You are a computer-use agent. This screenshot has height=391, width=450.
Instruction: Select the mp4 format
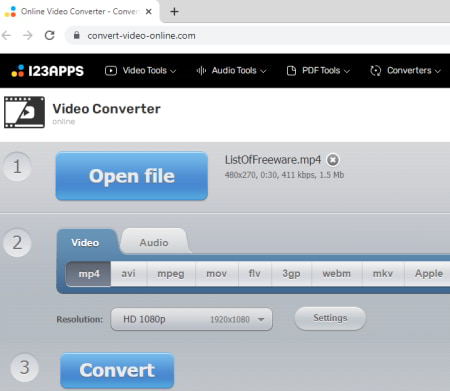[x=89, y=274]
